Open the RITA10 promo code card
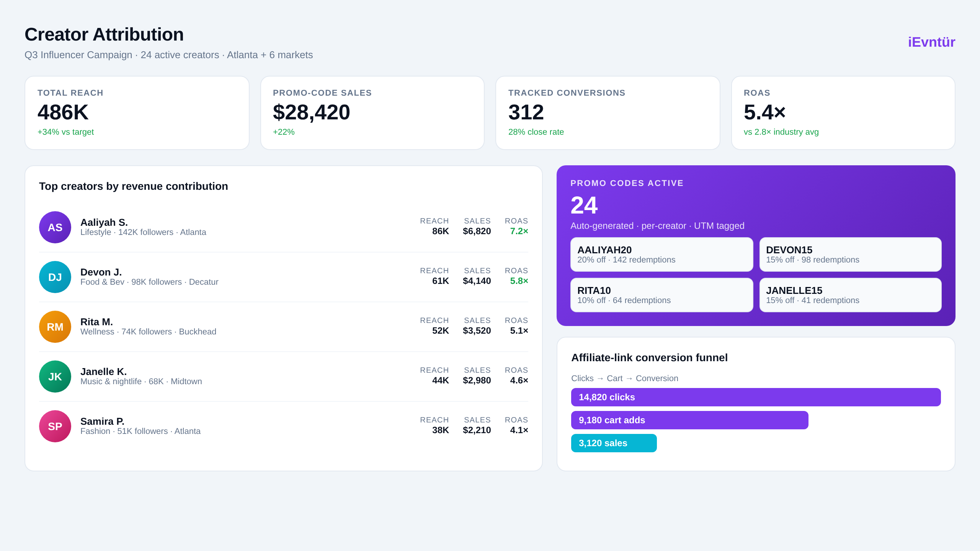The height and width of the screenshot is (551, 980). tap(661, 295)
